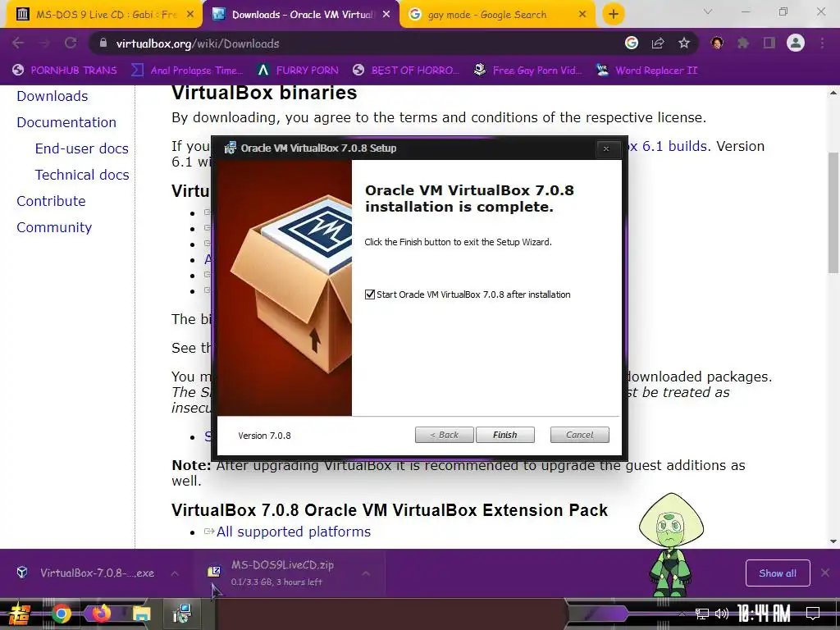Switch to MS-DOS 9 Live CD tab
This screenshot has height=630, width=840.
[104, 15]
